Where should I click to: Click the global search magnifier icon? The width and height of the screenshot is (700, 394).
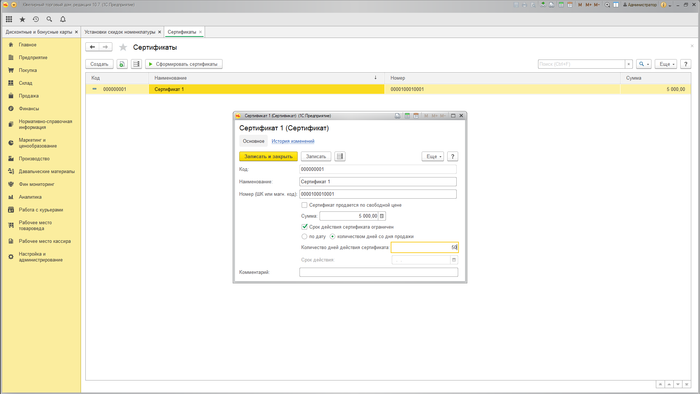point(49,19)
